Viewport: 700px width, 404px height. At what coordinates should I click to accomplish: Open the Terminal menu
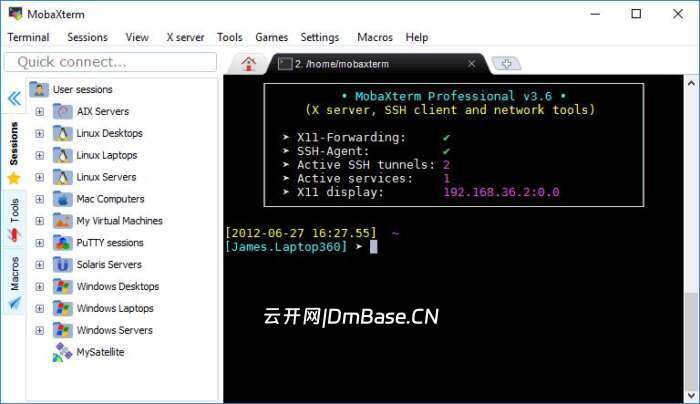[x=29, y=37]
